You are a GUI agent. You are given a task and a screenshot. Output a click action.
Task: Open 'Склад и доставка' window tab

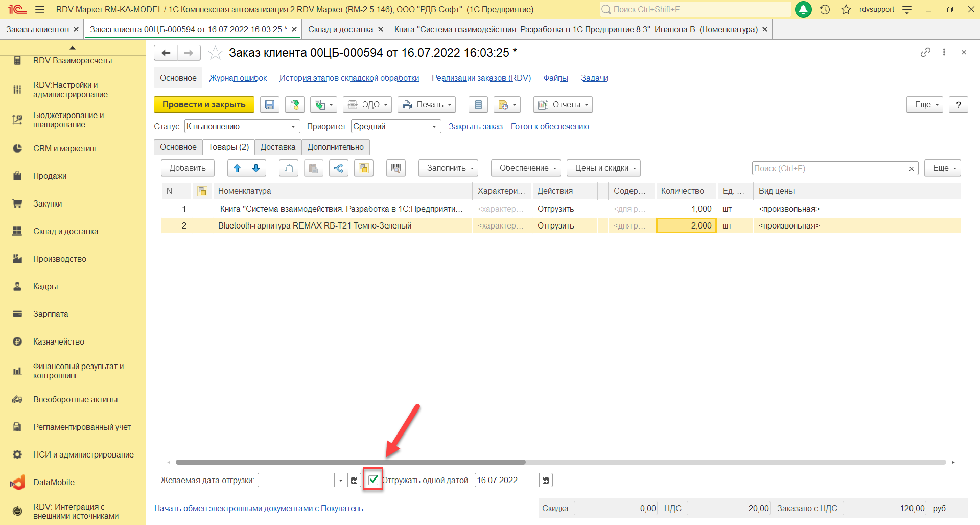click(x=340, y=30)
